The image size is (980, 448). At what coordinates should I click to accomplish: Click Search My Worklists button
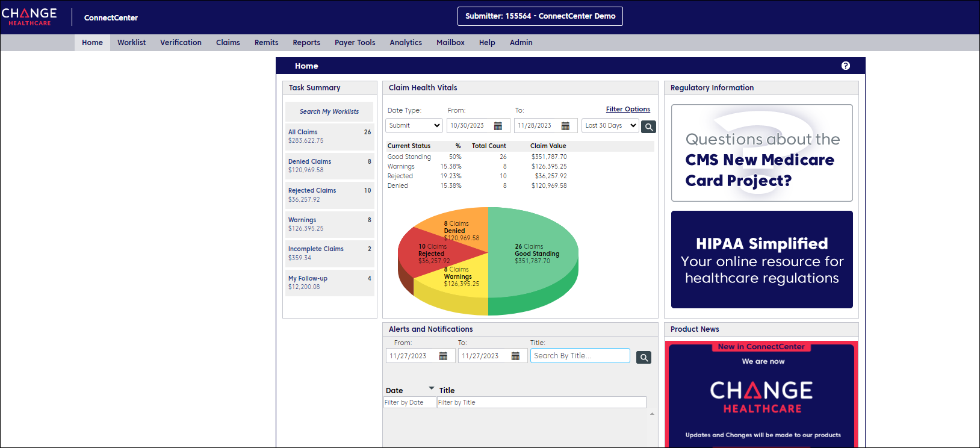click(329, 111)
